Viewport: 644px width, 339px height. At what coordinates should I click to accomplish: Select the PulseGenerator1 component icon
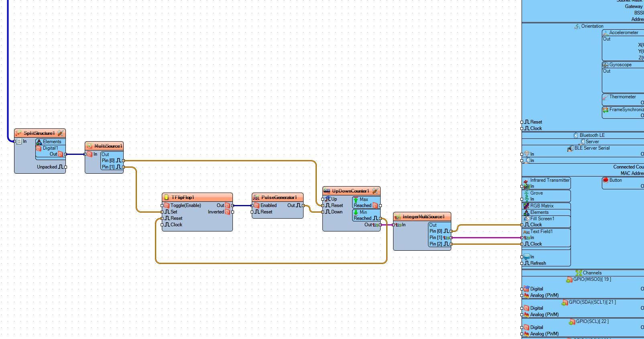[256, 197]
